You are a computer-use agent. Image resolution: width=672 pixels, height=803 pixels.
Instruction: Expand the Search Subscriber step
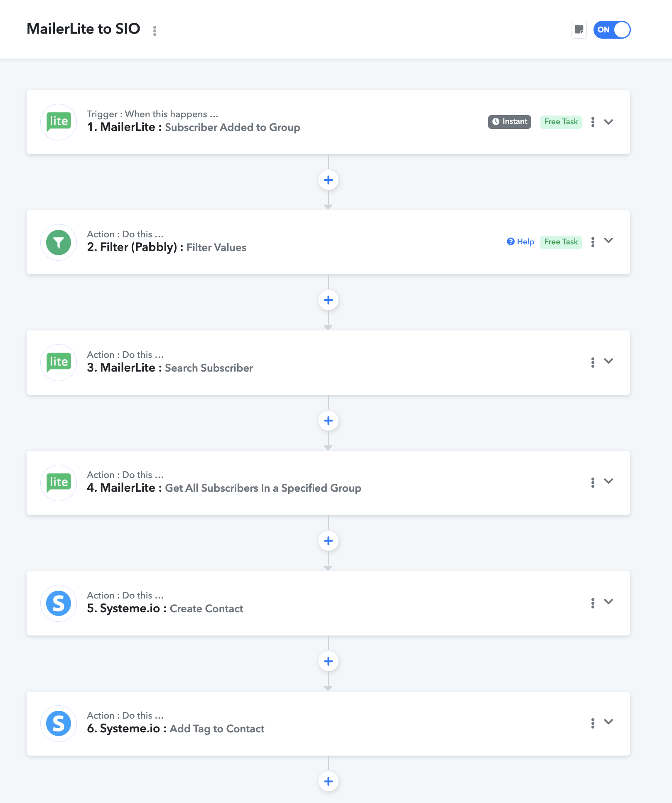coord(608,361)
